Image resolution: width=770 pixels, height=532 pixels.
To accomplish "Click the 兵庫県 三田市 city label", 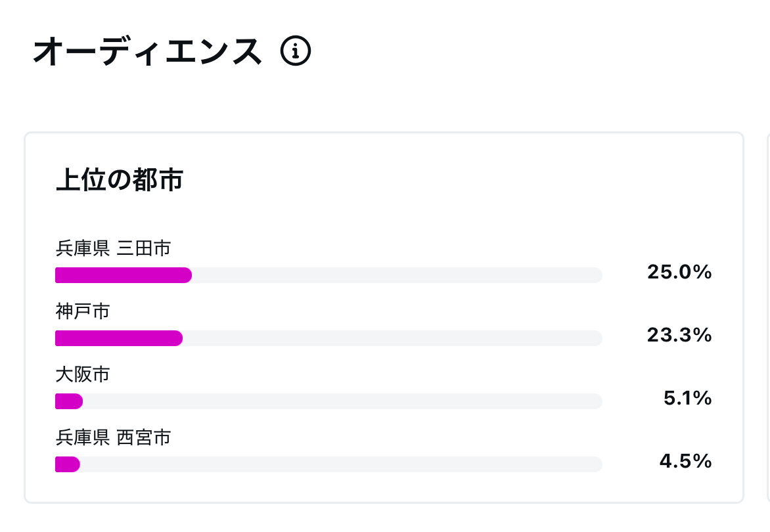I will click(114, 248).
